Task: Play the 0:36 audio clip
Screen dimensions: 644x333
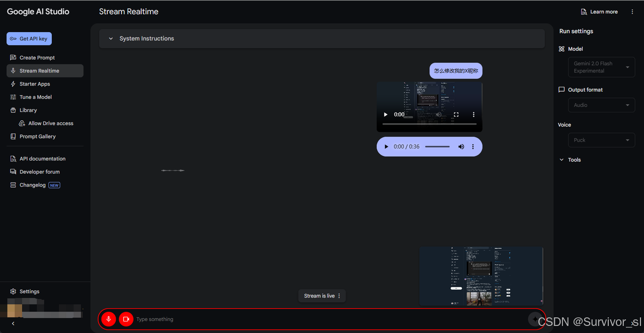Action: coord(386,147)
